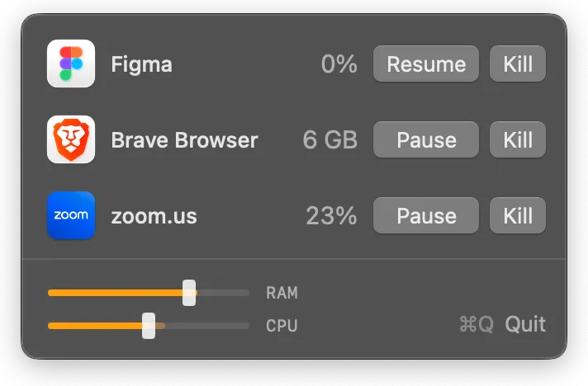Click the RAM slider handle

(189, 293)
